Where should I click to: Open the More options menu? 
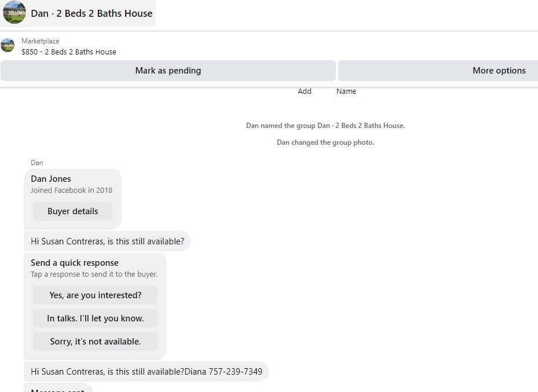[438, 71]
